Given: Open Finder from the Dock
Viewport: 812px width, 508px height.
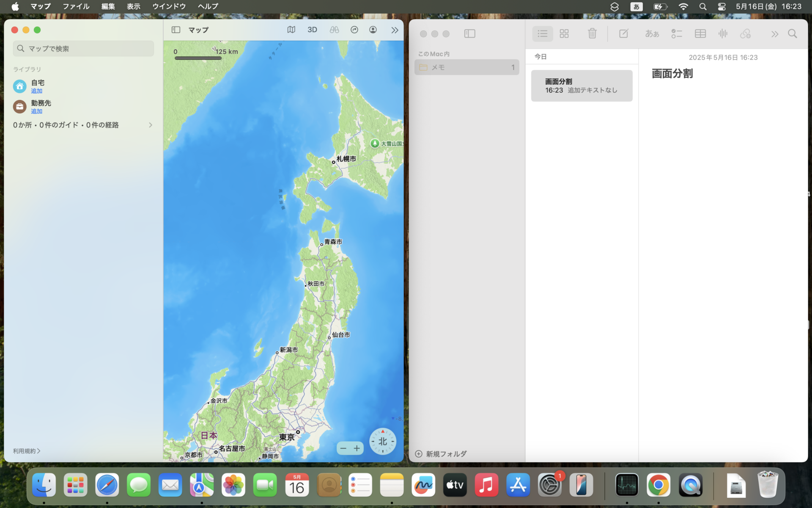Looking at the screenshot, I should (x=44, y=485).
